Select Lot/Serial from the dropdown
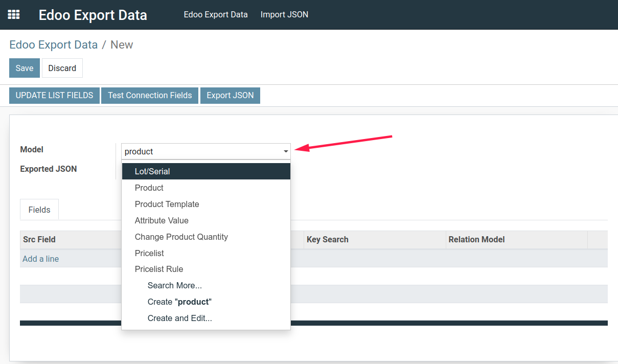The image size is (618, 364). click(x=206, y=171)
